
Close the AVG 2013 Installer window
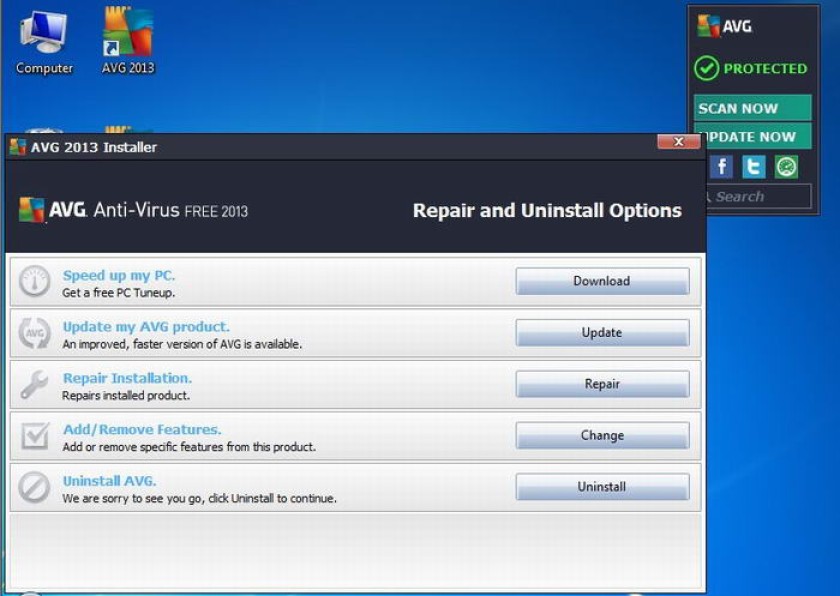tap(678, 141)
